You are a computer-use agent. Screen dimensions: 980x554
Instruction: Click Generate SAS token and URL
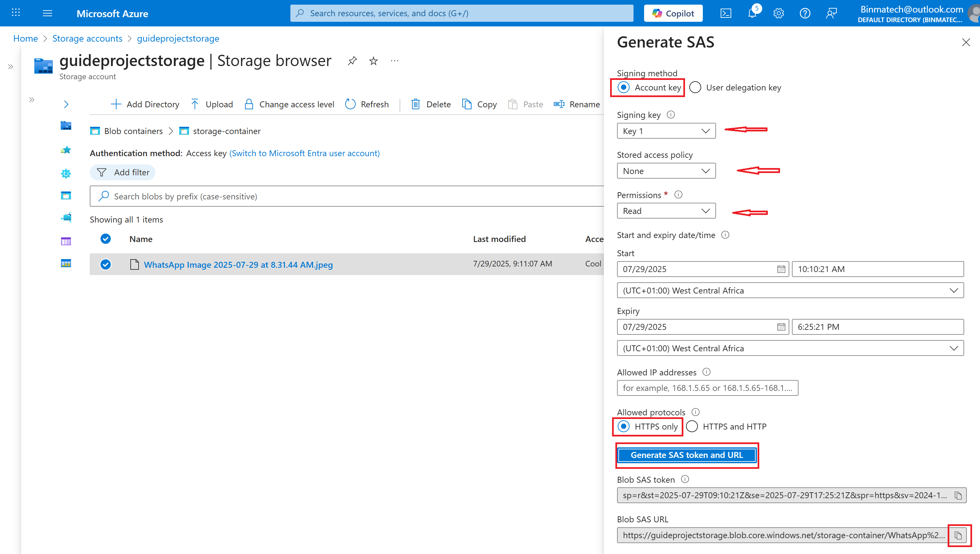click(x=686, y=455)
